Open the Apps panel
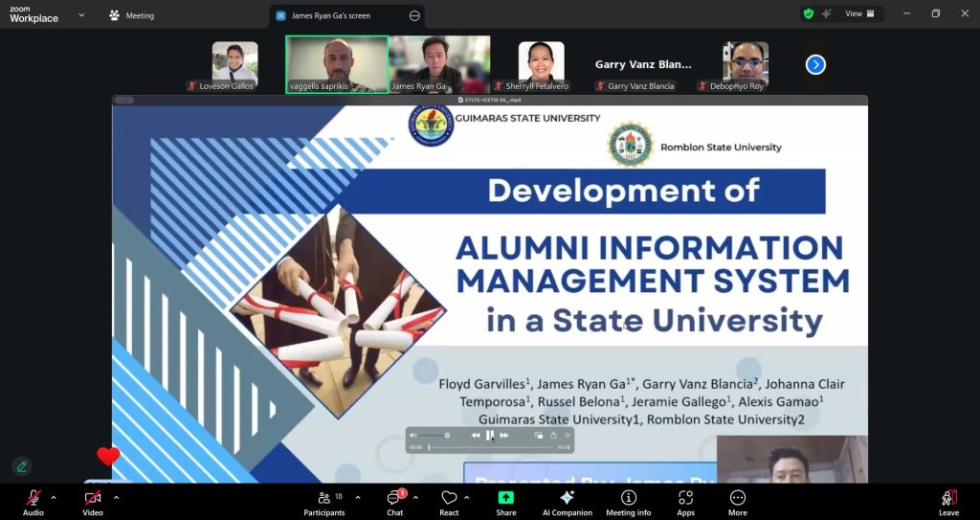980x520 pixels. tap(685, 500)
